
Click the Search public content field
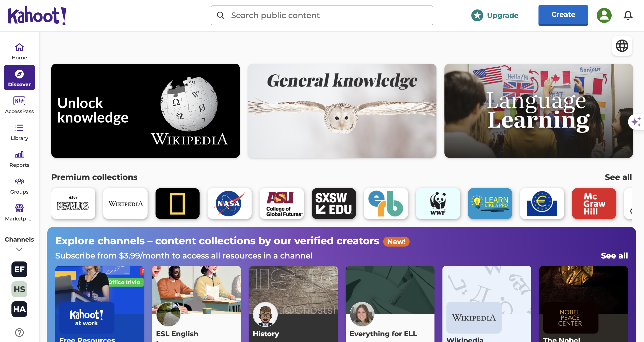(322, 15)
